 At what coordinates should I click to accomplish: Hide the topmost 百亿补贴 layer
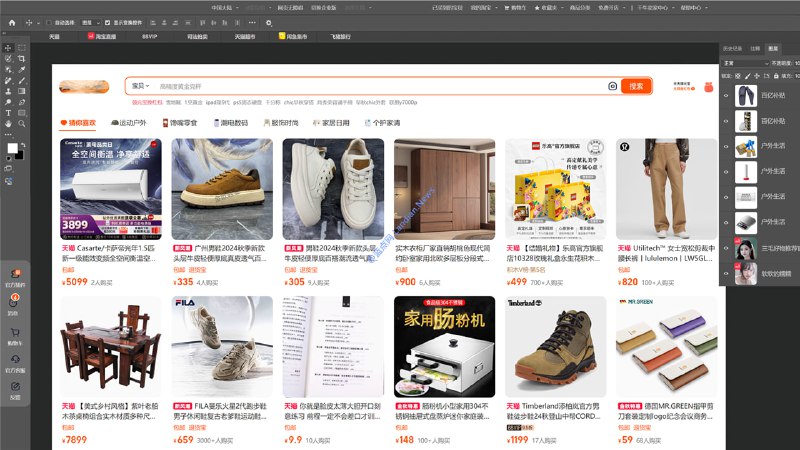(x=727, y=95)
